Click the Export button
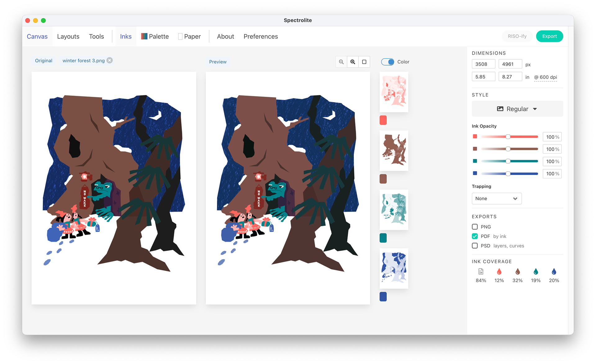 pos(549,36)
